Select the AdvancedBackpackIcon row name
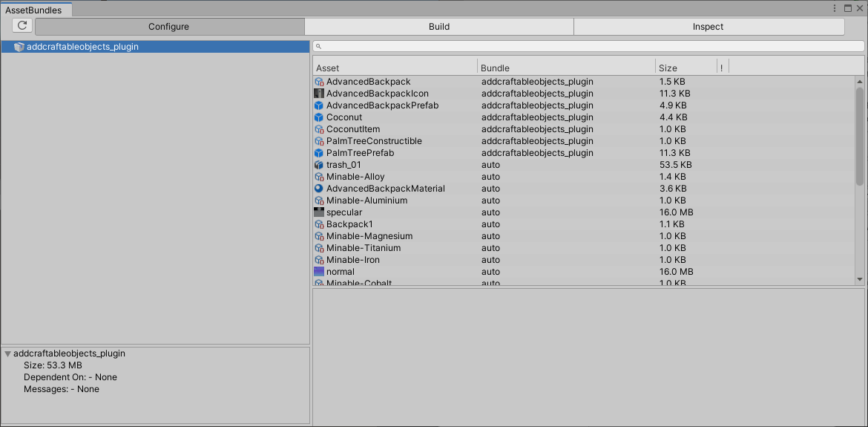This screenshot has height=427, width=868. coord(378,94)
